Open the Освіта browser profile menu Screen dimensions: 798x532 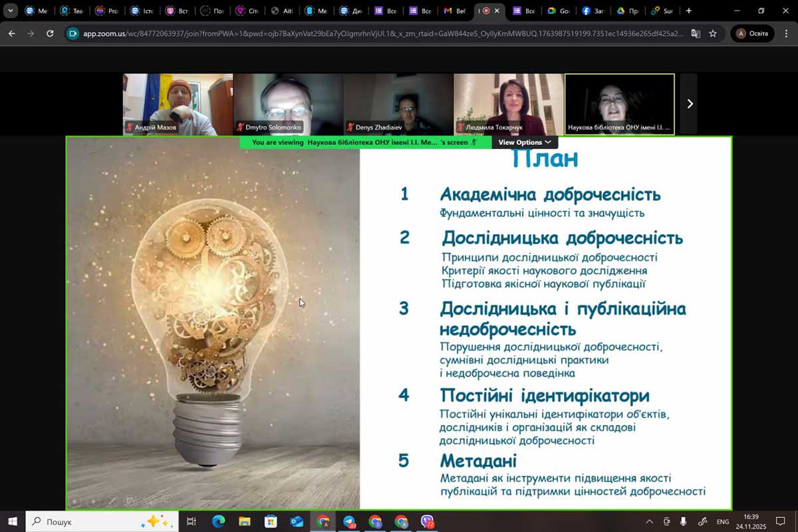752,33
